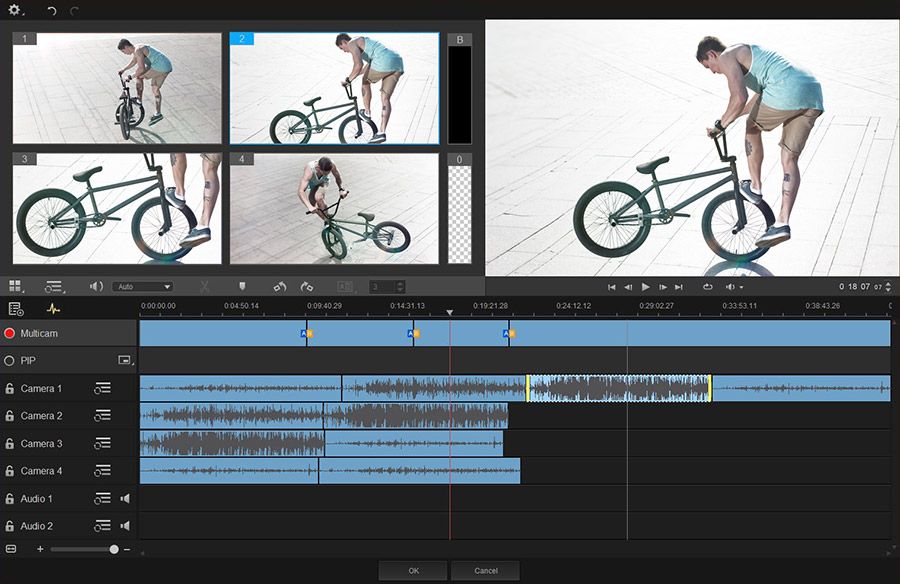Click the audio waveform sync icon

point(53,309)
